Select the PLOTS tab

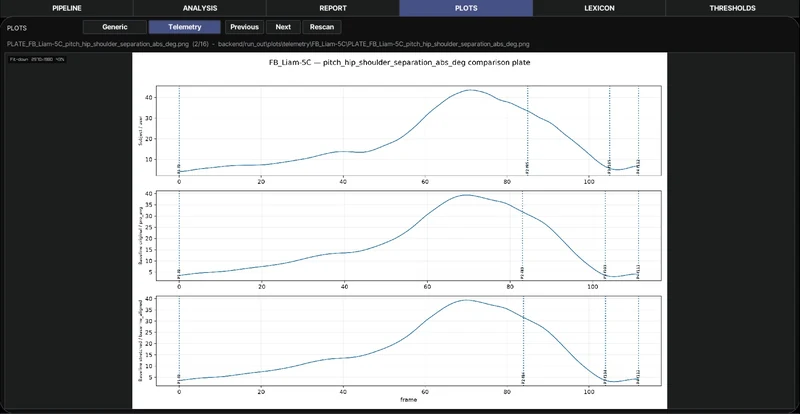click(466, 8)
